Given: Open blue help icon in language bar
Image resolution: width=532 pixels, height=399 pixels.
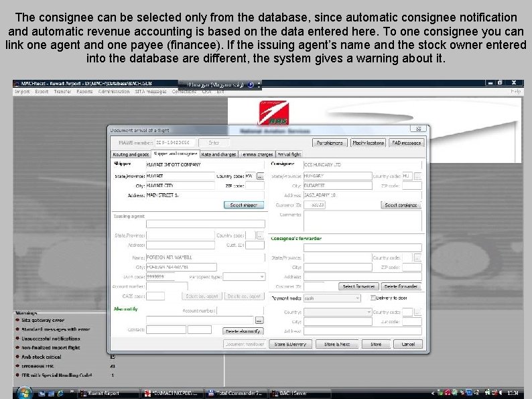Looking at the screenshot, I should click(x=251, y=85).
